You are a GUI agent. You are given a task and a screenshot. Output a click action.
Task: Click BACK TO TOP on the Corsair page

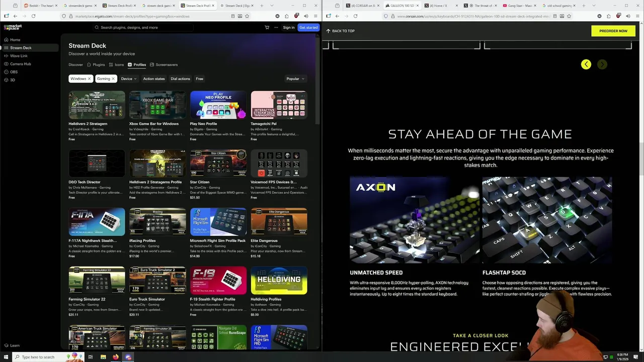click(341, 31)
